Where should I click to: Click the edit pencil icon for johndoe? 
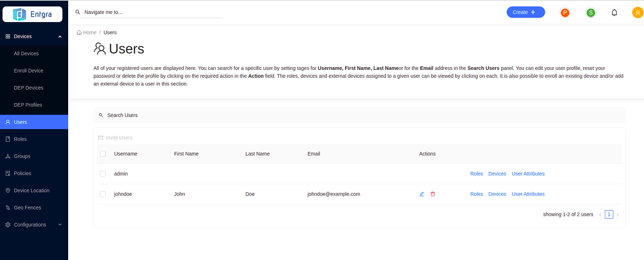point(422,194)
